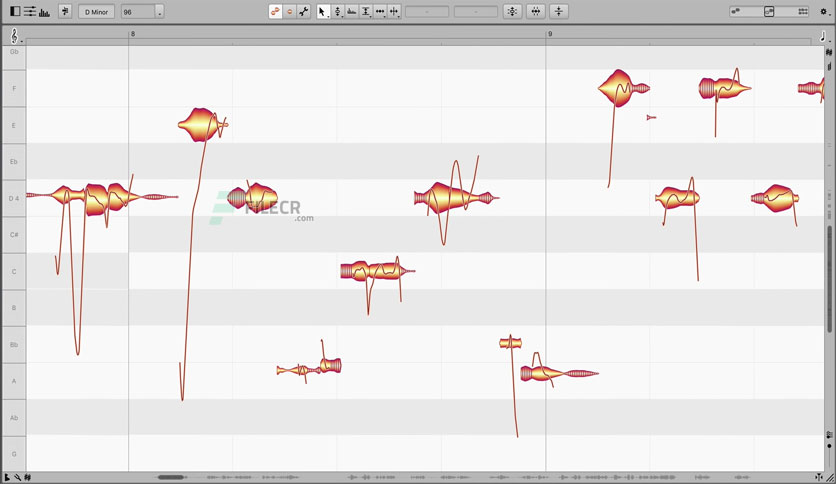Show the info pane sliders icon
Screen dimensions: 836x484
click(x=30, y=11)
